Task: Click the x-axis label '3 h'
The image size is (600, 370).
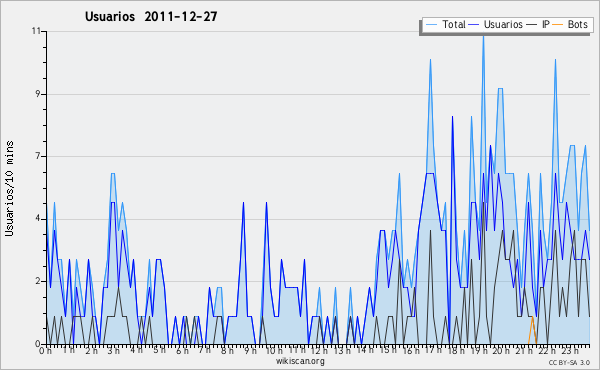Action: pos(114,350)
